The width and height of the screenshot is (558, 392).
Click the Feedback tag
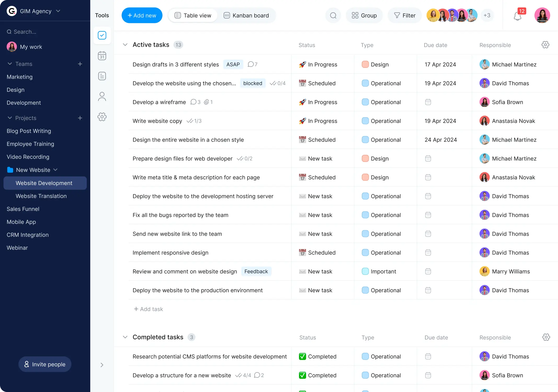tap(256, 271)
